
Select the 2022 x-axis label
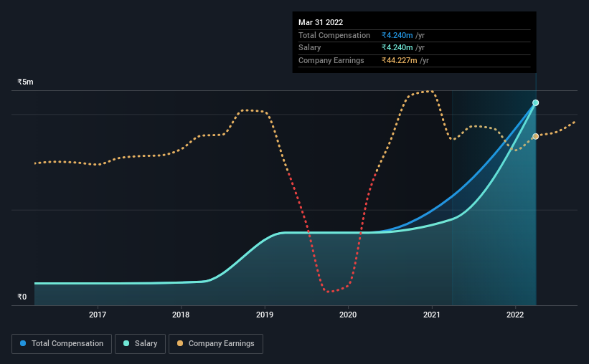click(x=515, y=315)
